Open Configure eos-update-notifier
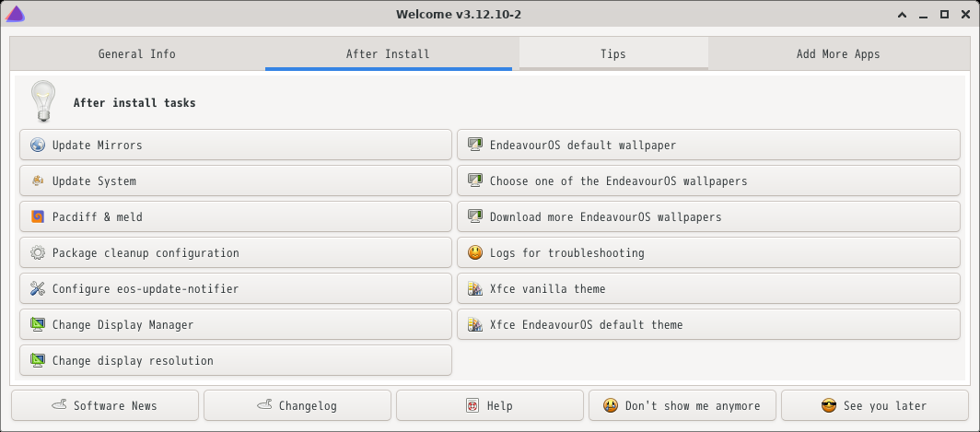 point(236,289)
